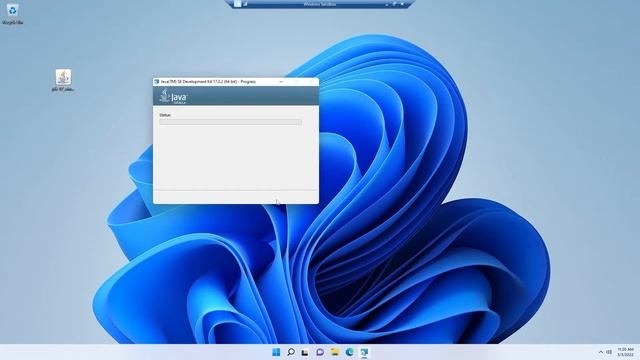640x360 pixels.
Task: Click the Java installer Progress title bar text
Action: coord(208,82)
